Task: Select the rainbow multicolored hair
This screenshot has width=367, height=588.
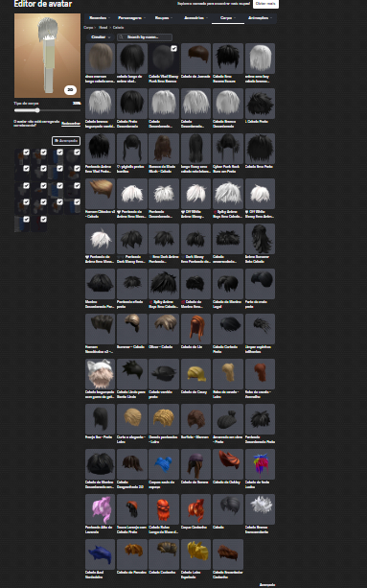Action: click(260, 464)
